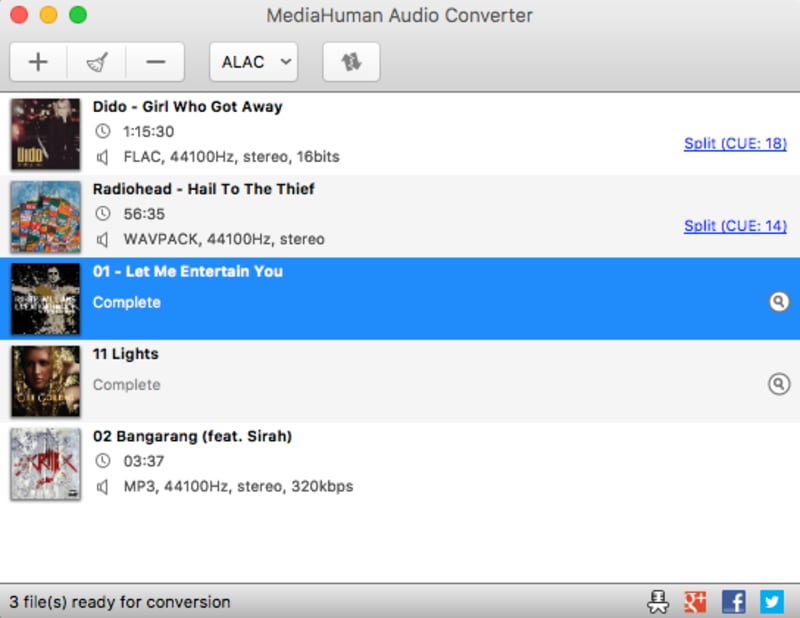Image resolution: width=800 pixels, height=618 pixels.
Task: Select the 02 Bangarang track row
Action: pyautogui.click(x=400, y=463)
